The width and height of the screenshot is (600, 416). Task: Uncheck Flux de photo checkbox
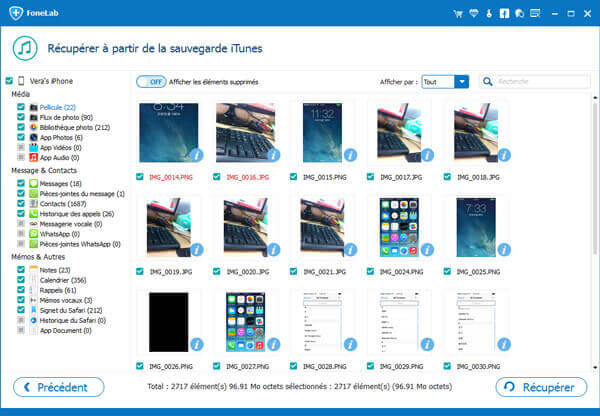[x=21, y=117]
